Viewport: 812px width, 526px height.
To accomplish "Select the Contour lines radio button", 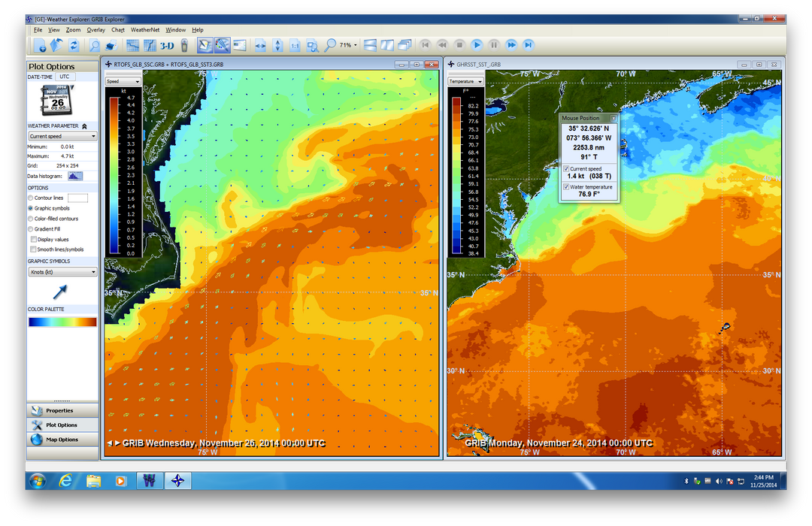I will (31, 198).
